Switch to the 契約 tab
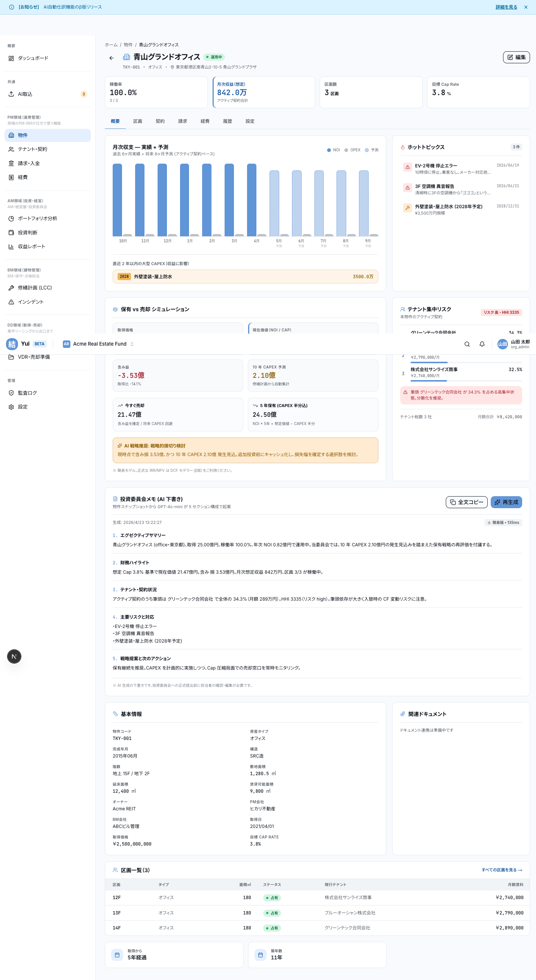The width and height of the screenshot is (536, 980). 160,121
